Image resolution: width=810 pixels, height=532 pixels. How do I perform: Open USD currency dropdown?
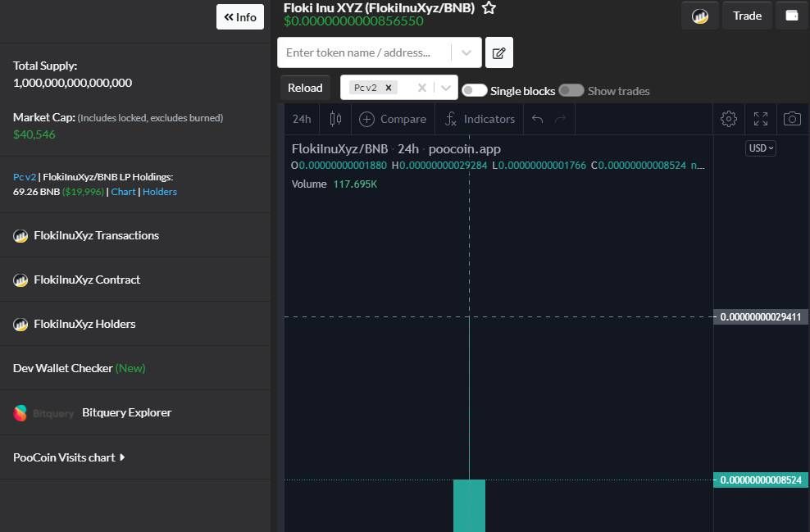761,148
